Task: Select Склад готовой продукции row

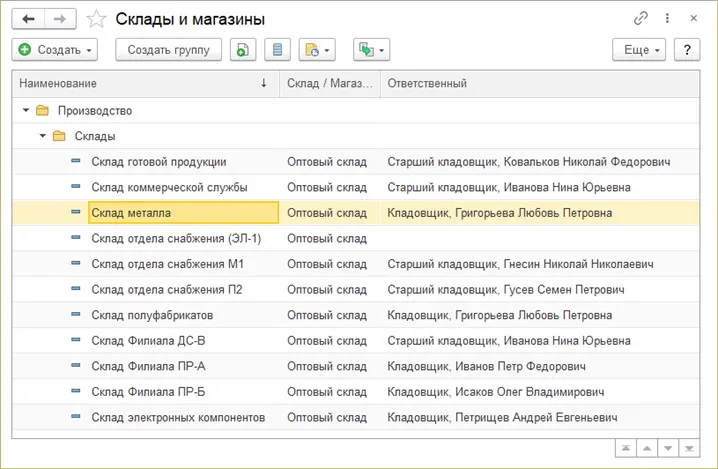Action: click(x=158, y=161)
